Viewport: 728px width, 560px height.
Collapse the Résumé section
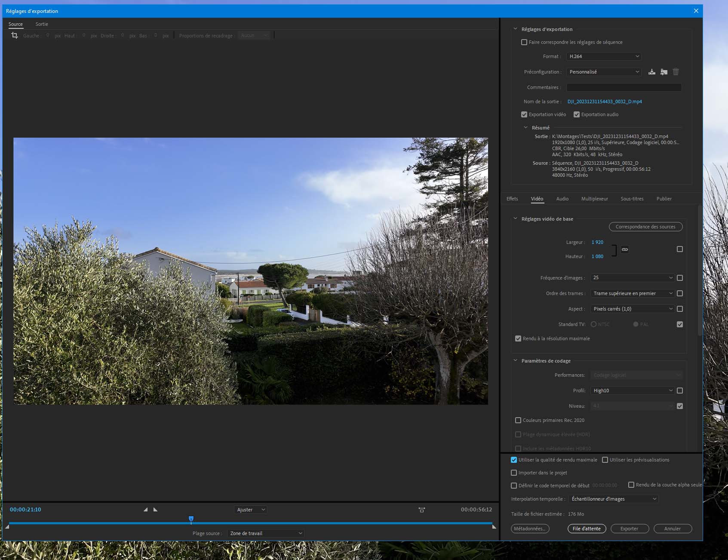[x=525, y=128]
